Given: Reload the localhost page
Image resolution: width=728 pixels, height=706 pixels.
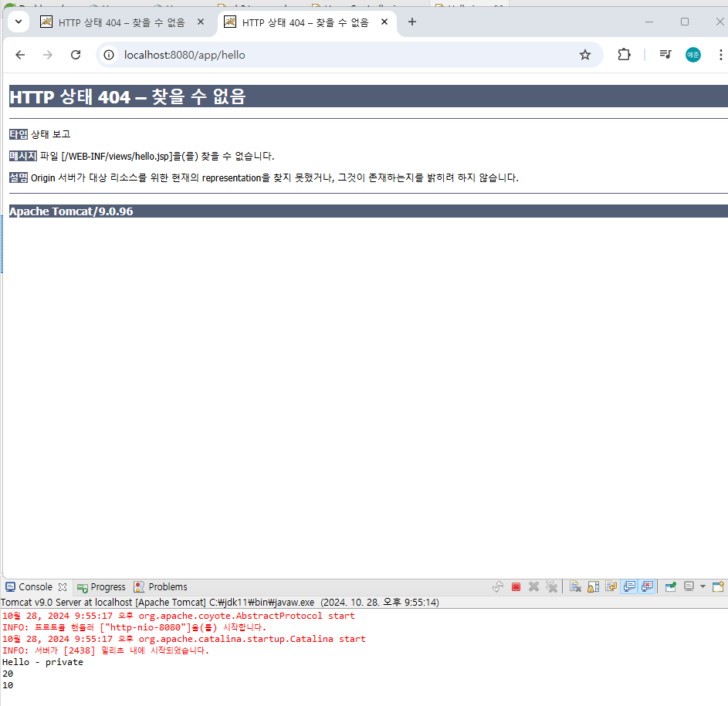Looking at the screenshot, I should tap(76, 55).
